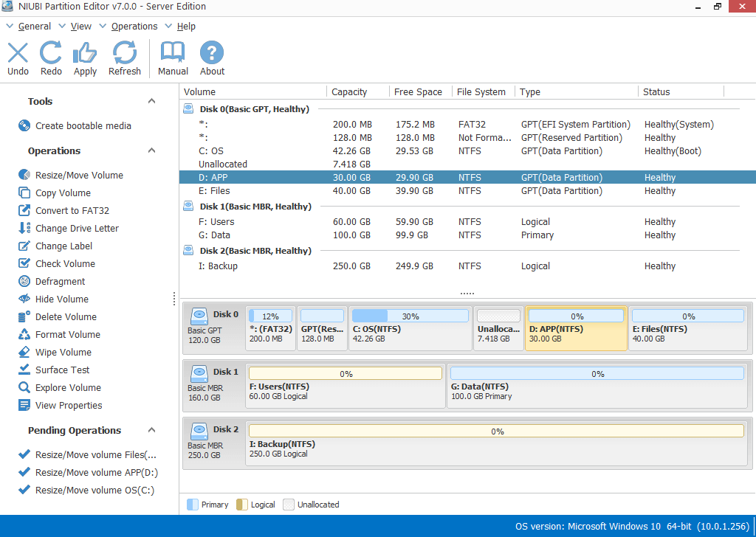Collapse the Operations panel section
Image resolution: width=756 pixels, height=537 pixels.
pyautogui.click(x=151, y=151)
